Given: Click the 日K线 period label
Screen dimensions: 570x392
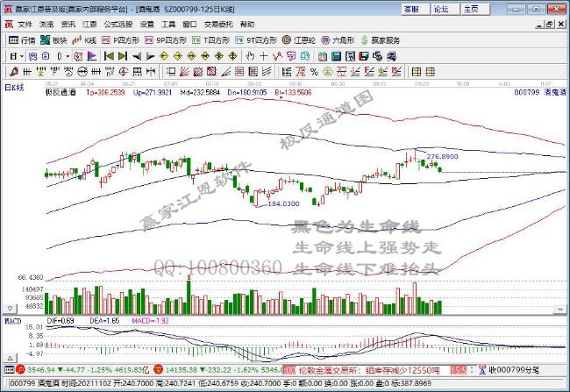Looking at the screenshot, I should (14, 88).
